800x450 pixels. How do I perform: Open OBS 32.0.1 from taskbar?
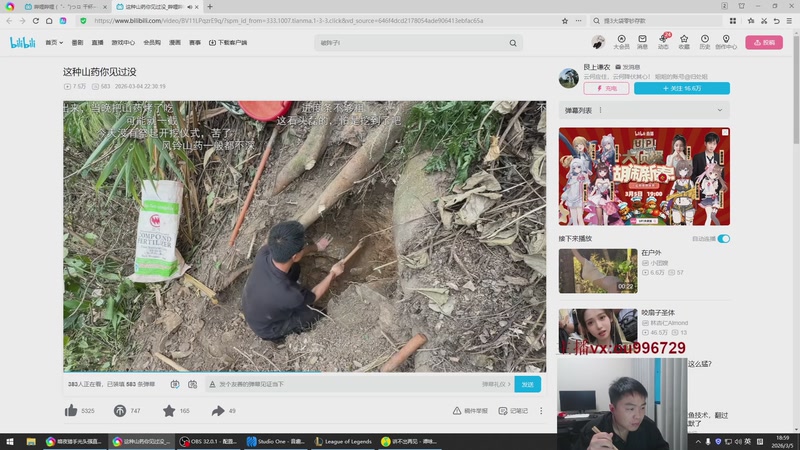click(210, 442)
